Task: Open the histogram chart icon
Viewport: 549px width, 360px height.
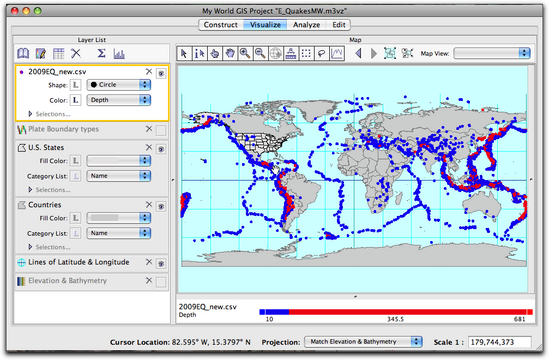Action: [119, 54]
